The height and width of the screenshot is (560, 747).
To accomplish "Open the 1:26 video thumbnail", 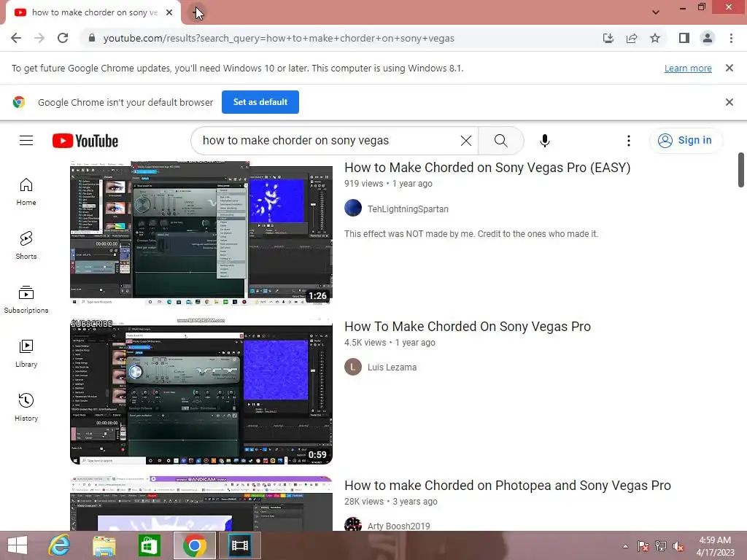I will pyautogui.click(x=201, y=233).
